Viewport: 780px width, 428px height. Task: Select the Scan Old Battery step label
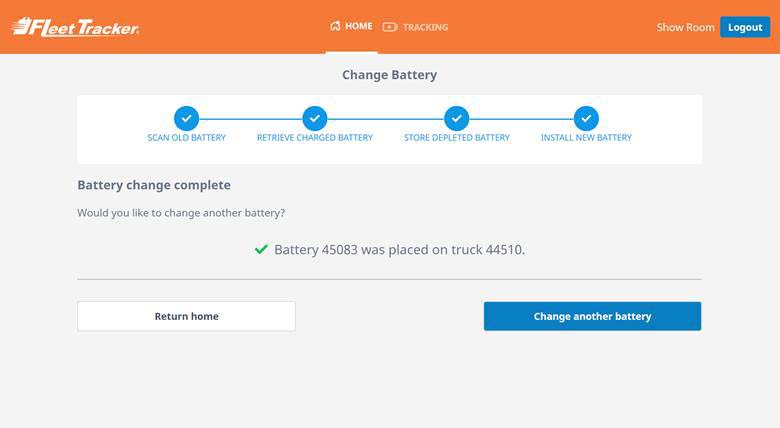pyautogui.click(x=186, y=138)
